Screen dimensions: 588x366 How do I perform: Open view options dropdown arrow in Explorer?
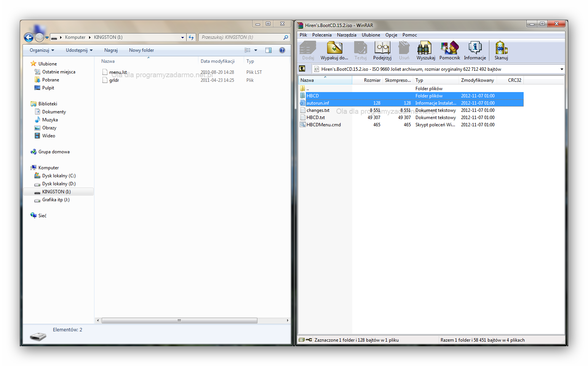coord(256,50)
